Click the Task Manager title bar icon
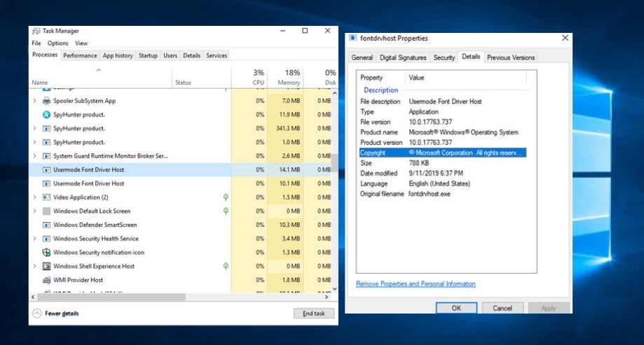The height and width of the screenshot is (345, 644). click(x=36, y=31)
